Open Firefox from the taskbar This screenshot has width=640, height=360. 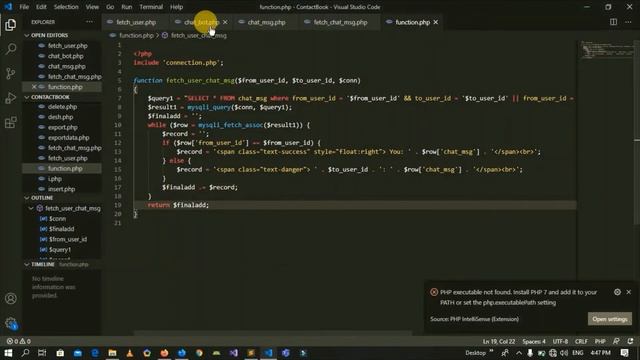click(164, 353)
